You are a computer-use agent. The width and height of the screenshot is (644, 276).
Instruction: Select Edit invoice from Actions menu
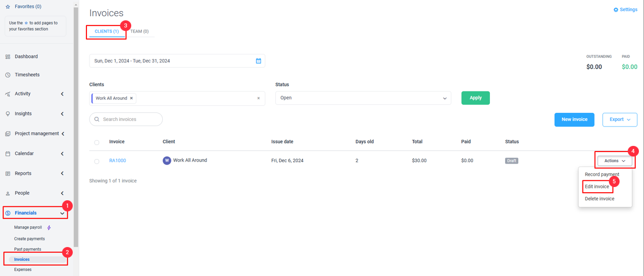pos(597,187)
